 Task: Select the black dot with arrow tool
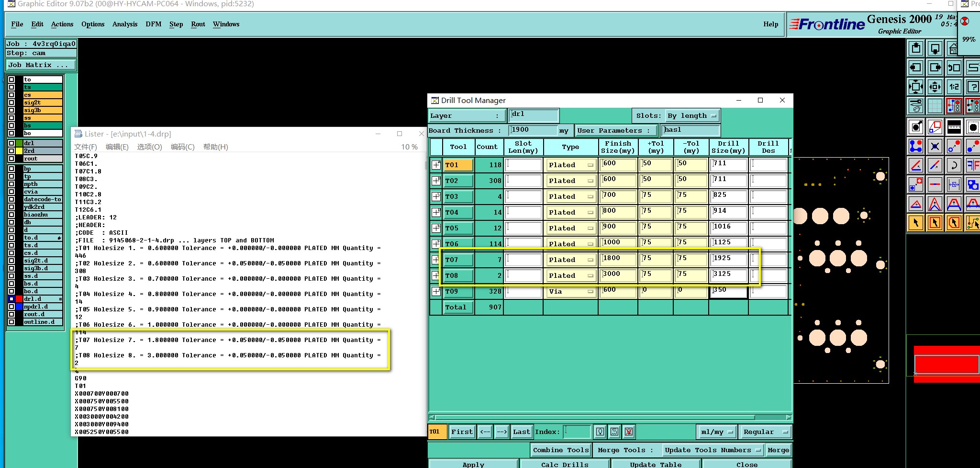click(916, 127)
